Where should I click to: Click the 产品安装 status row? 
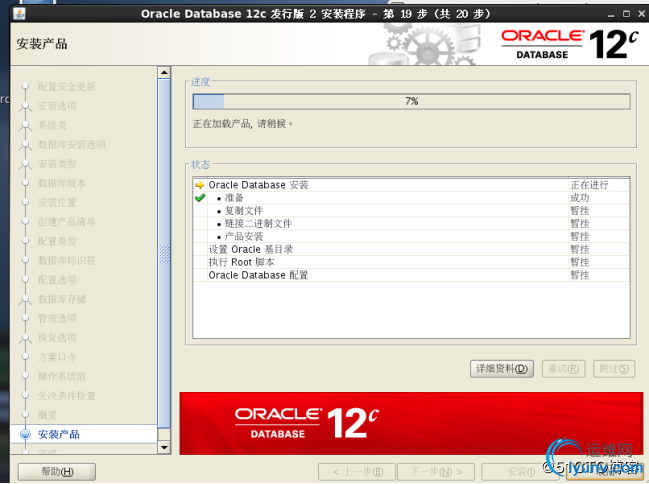[411, 236]
